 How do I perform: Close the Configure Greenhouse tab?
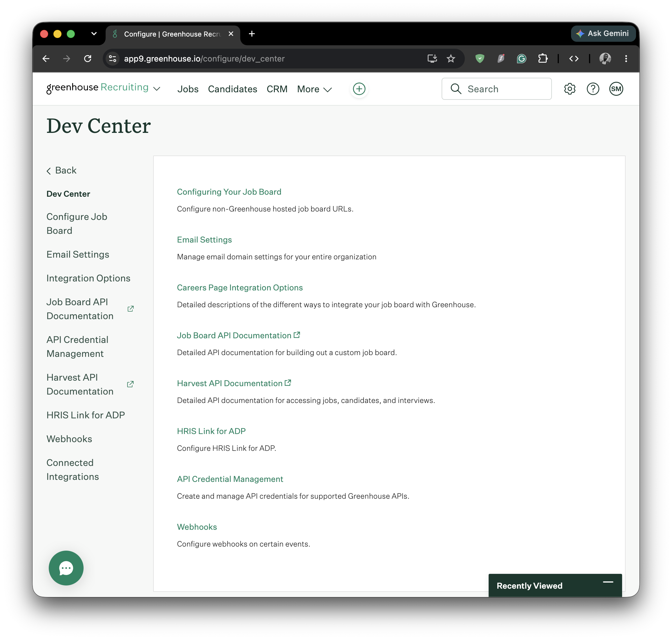pyautogui.click(x=231, y=34)
